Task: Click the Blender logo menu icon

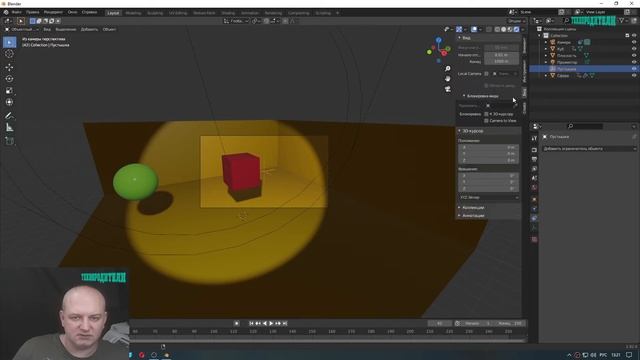Action: click(x=6, y=12)
